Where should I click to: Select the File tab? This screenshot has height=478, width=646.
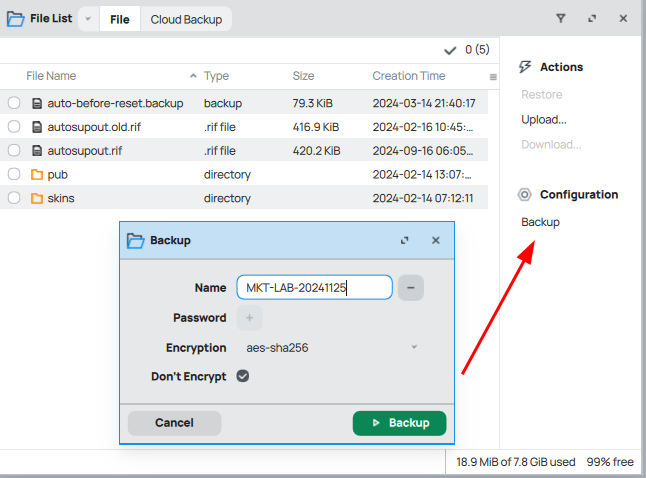coord(119,19)
